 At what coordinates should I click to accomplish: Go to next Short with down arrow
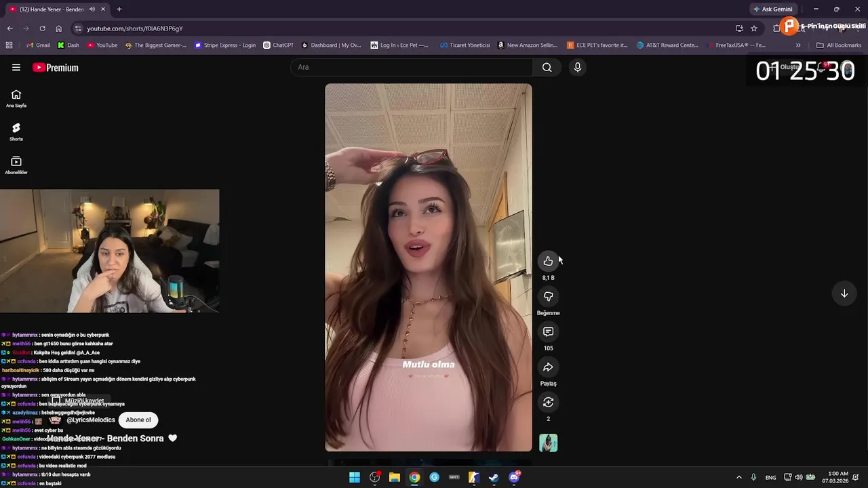(x=844, y=293)
